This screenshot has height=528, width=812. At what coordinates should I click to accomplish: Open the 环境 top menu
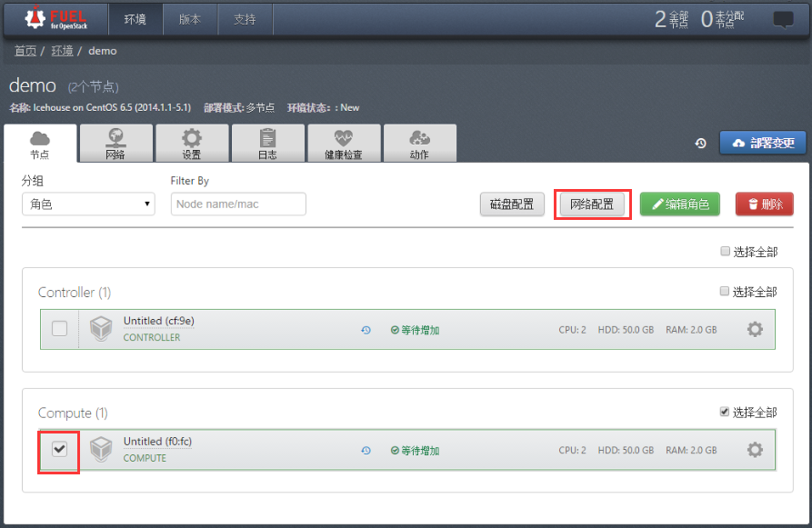coord(135,19)
